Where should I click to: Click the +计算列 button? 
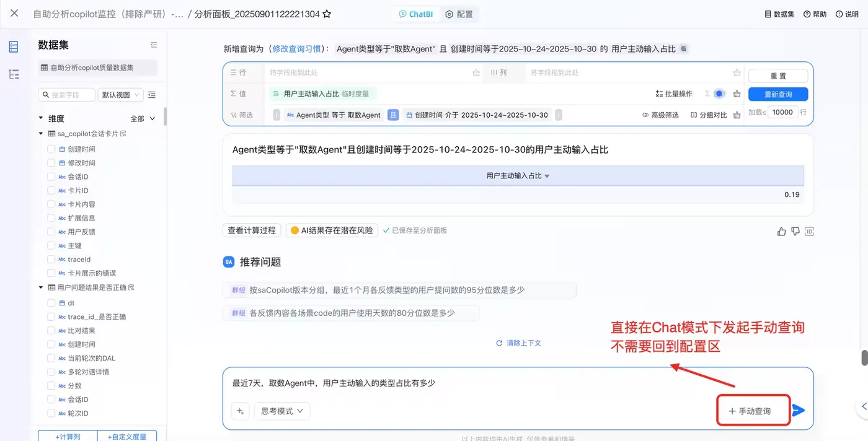(x=68, y=436)
